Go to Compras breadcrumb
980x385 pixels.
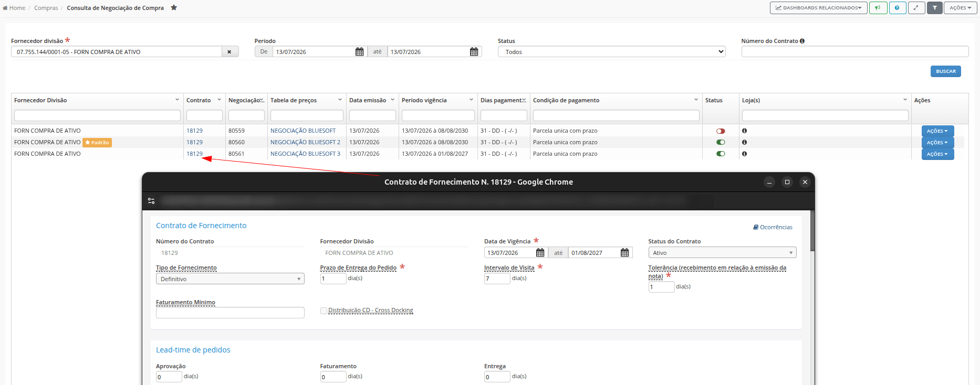[x=46, y=8]
